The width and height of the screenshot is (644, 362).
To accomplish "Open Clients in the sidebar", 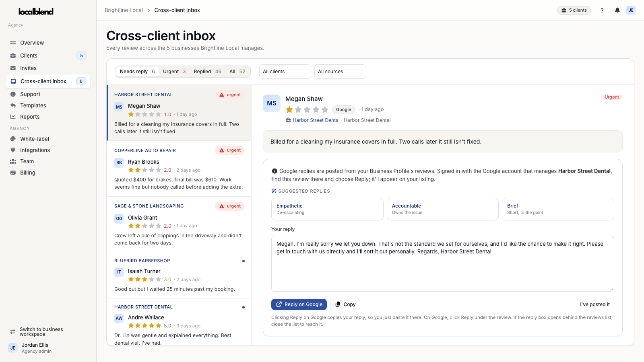I will [x=48, y=56].
